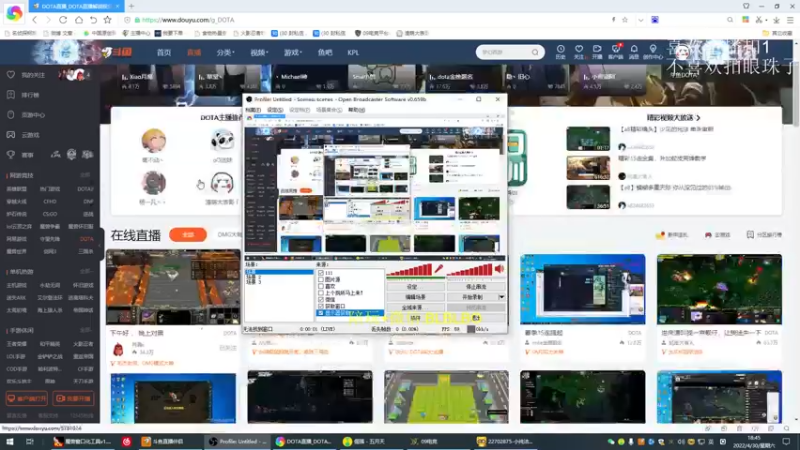The height and width of the screenshot is (450, 800).
Task: Open the 设定(S) menu in OBS menu bar
Action: pos(274,110)
